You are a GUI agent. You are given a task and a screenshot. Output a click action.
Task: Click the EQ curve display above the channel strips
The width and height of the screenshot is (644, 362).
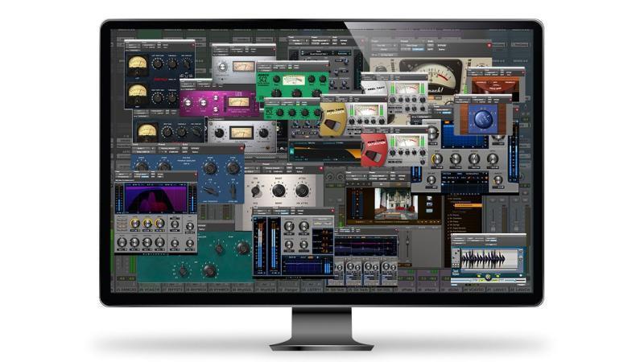tap(365, 246)
